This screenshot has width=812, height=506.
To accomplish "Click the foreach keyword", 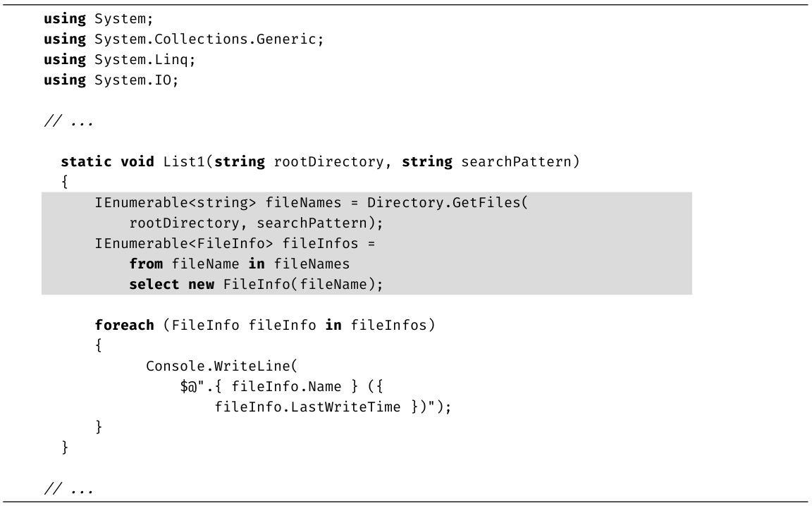I will pos(124,326).
